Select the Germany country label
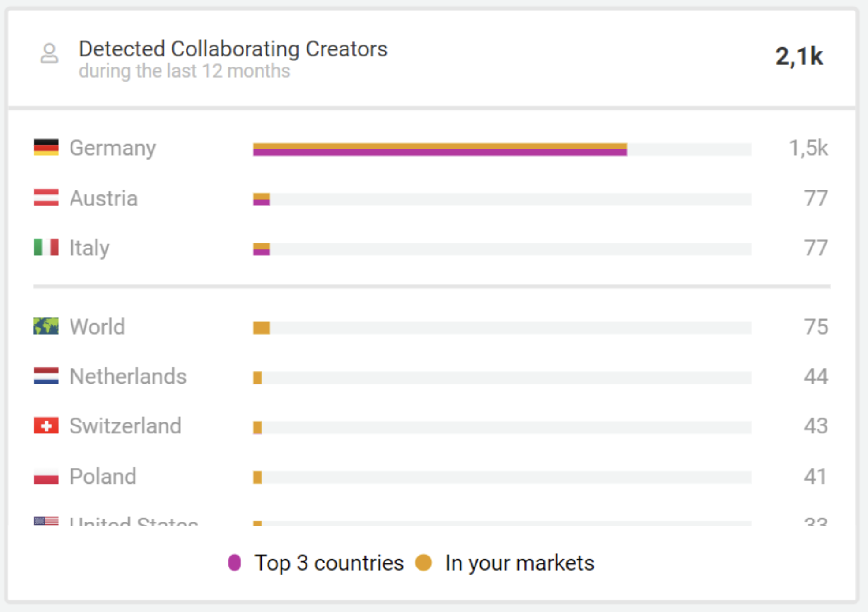The width and height of the screenshot is (868, 612). [x=112, y=148]
